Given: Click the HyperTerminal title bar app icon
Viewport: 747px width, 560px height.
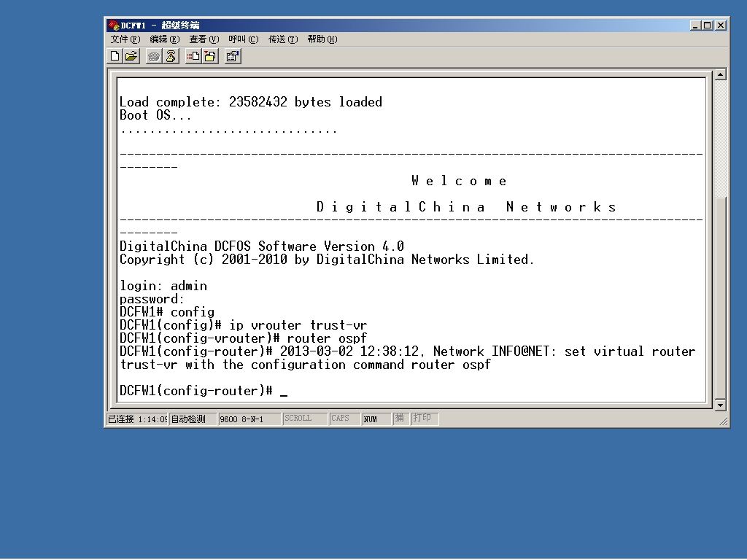Looking at the screenshot, I should 113,26.
